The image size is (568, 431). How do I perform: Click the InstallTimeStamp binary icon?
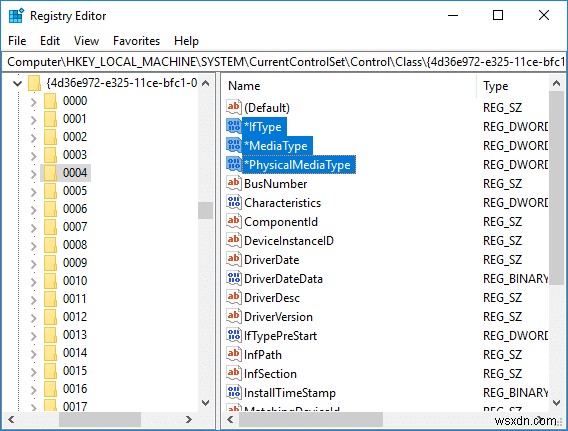click(234, 393)
